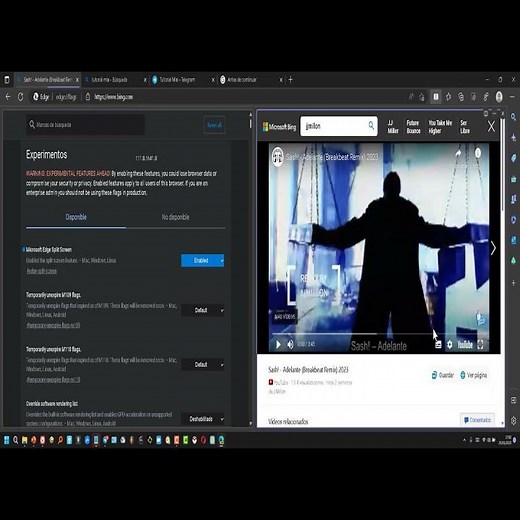Click the Guardar button under the video

click(x=443, y=375)
